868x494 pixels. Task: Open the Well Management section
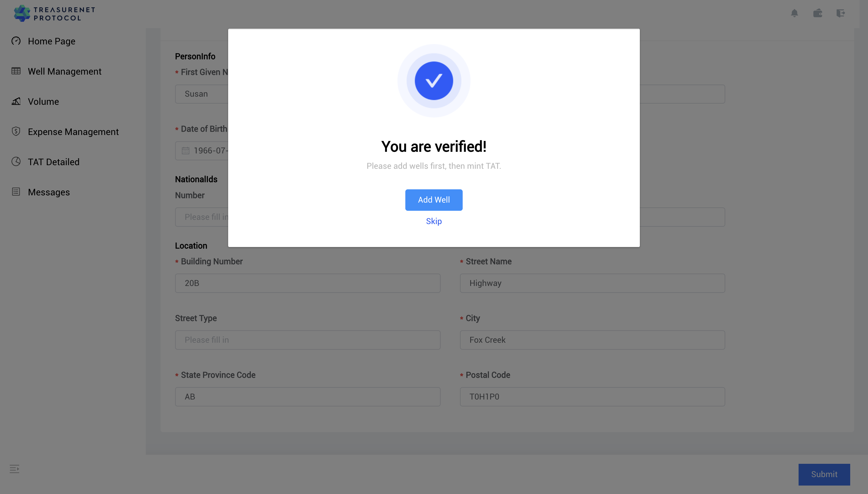[x=64, y=71]
